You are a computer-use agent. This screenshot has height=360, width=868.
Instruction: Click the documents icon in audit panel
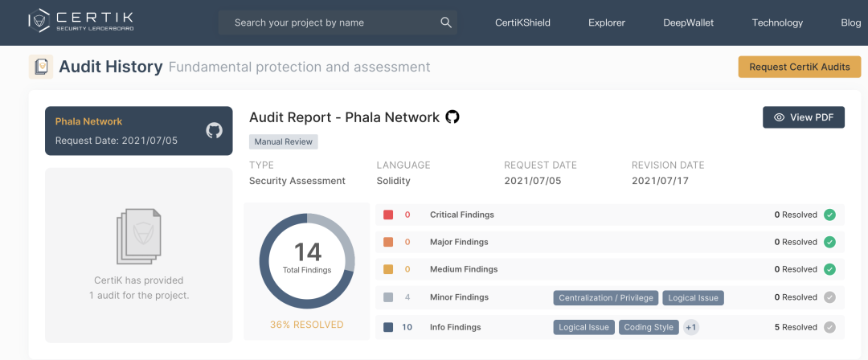click(x=139, y=235)
